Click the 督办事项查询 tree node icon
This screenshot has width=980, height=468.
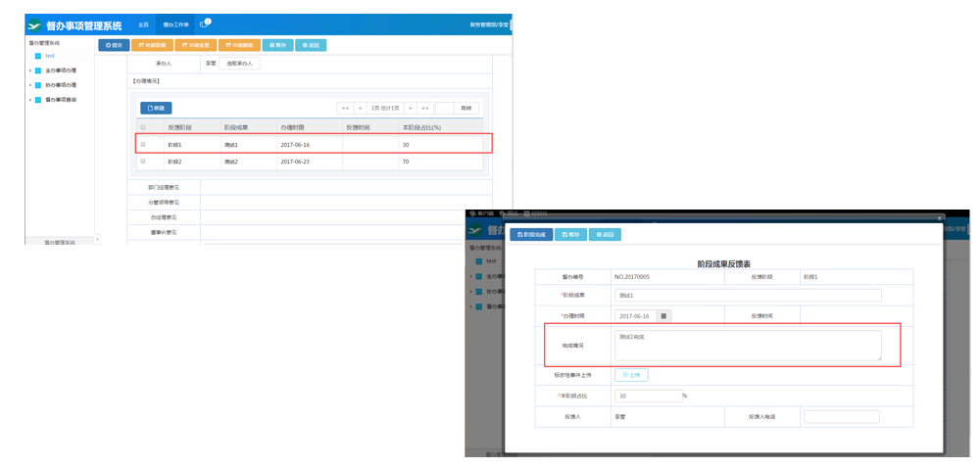point(38,100)
